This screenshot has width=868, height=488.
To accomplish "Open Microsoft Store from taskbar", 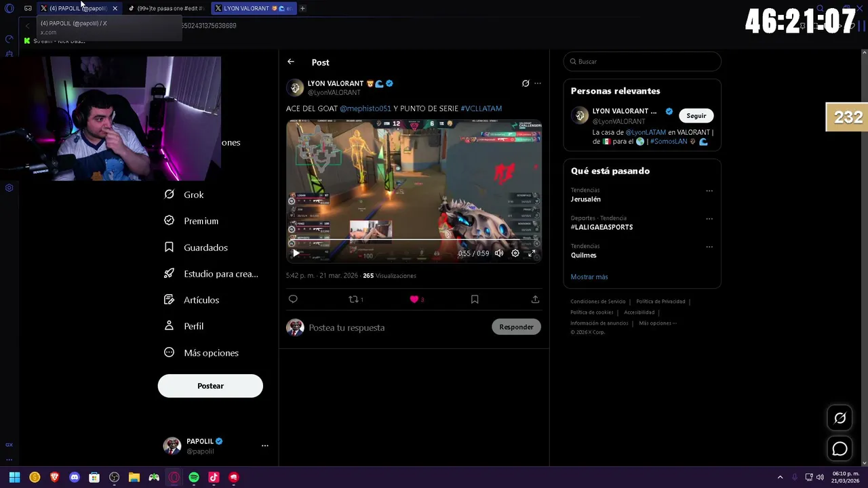I will 94,477.
